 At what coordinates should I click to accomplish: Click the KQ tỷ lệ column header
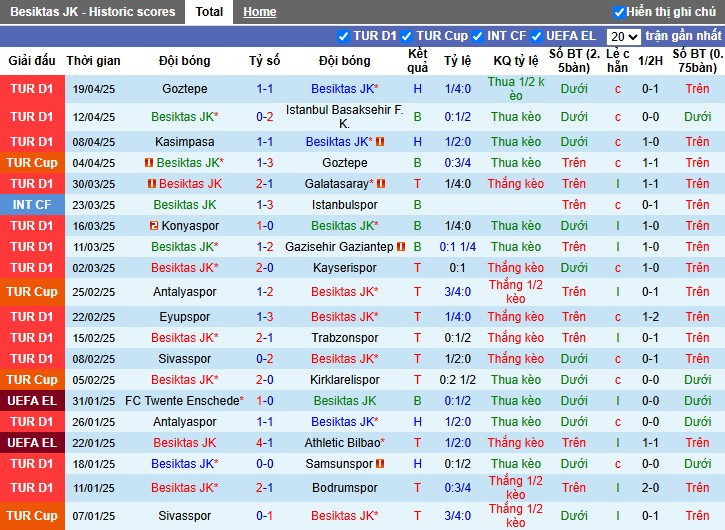click(x=516, y=61)
